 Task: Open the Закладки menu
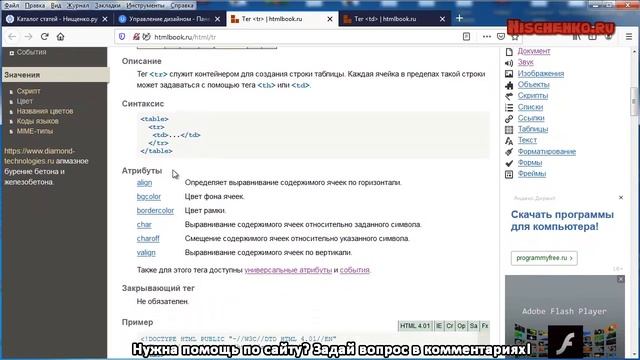[x=108, y=5]
